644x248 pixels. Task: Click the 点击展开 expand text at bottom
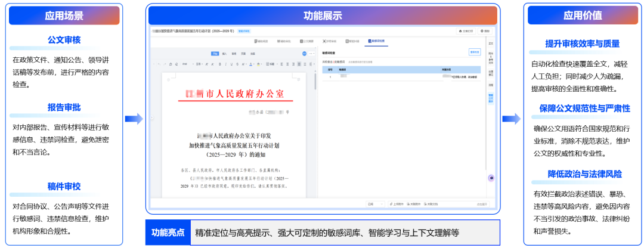tap(482, 204)
